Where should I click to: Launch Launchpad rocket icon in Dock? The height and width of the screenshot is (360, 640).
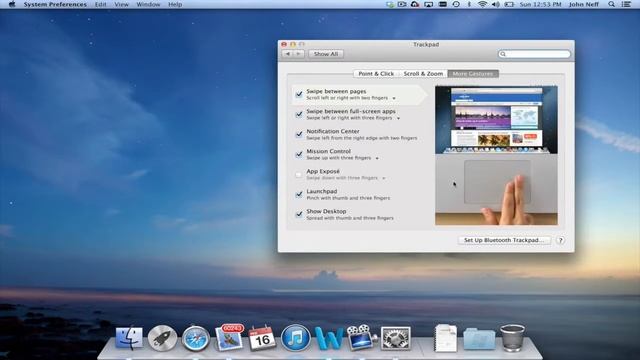pyautogui.click(x=162, y=338)
